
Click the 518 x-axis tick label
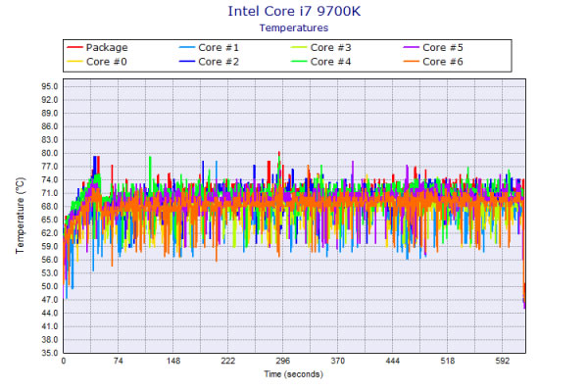tap(448, 361)
